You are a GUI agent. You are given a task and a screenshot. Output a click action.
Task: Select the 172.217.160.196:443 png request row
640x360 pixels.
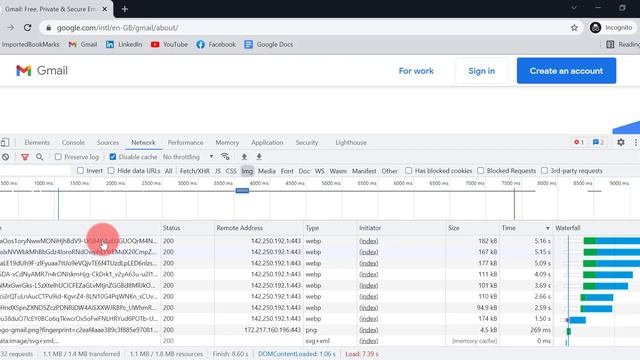tap(320, 330)
